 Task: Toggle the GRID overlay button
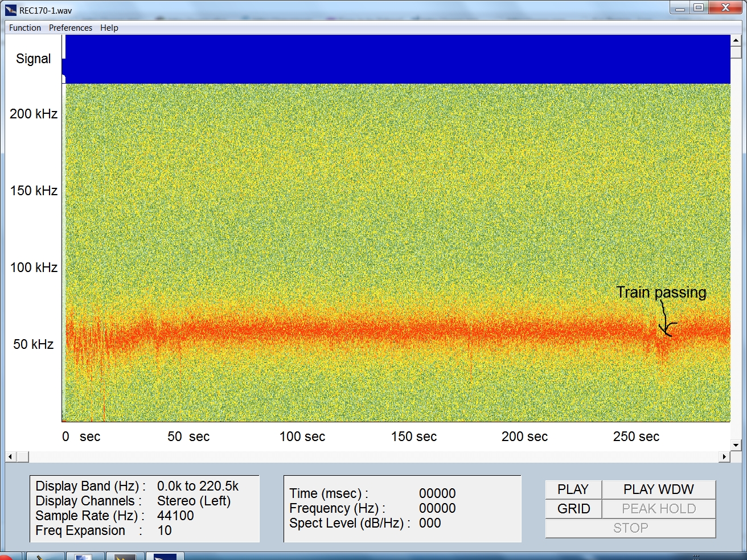coord(573,509)
